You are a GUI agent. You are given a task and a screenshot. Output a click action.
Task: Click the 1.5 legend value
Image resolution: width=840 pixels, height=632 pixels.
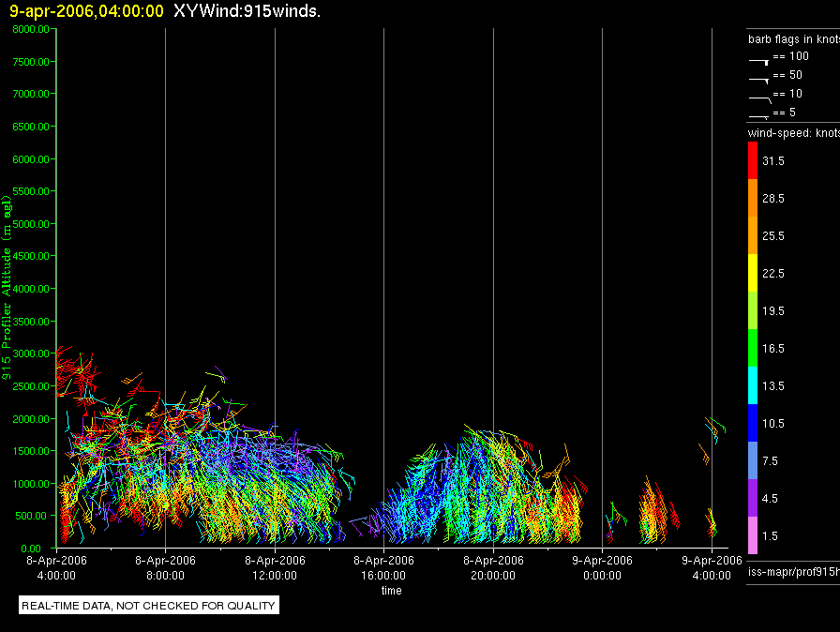click(770, 535)
